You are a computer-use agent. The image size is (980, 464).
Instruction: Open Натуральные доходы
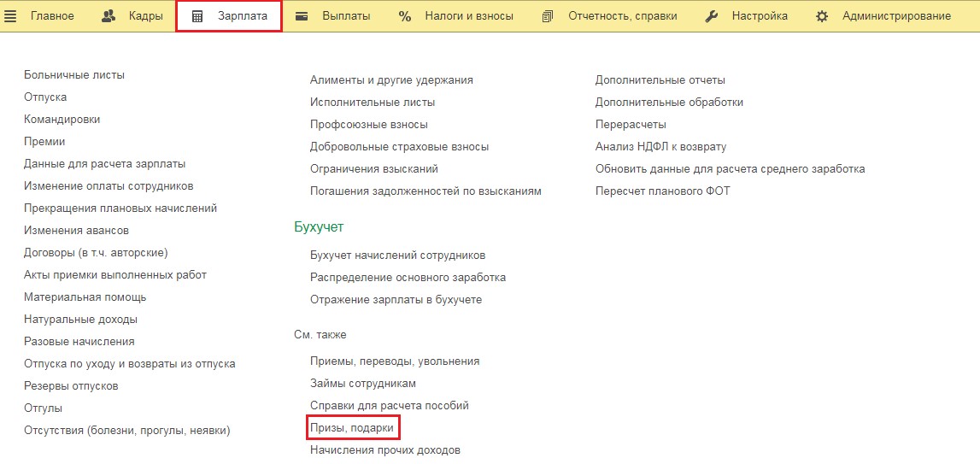[x=80, y=320]
